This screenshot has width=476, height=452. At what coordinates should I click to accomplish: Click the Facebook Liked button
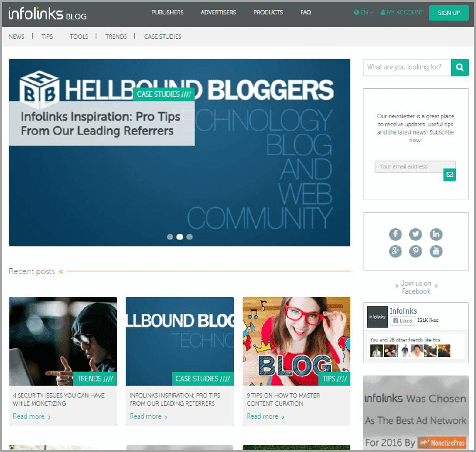[402, 321]
